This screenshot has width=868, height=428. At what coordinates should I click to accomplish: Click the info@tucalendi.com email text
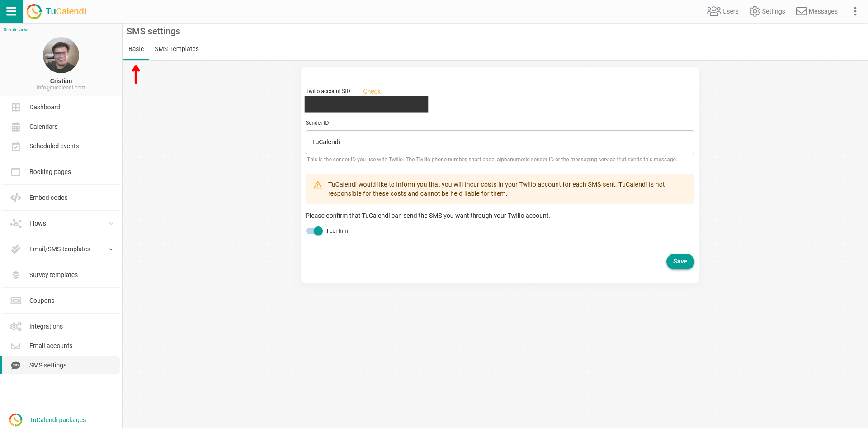[61, 88]
